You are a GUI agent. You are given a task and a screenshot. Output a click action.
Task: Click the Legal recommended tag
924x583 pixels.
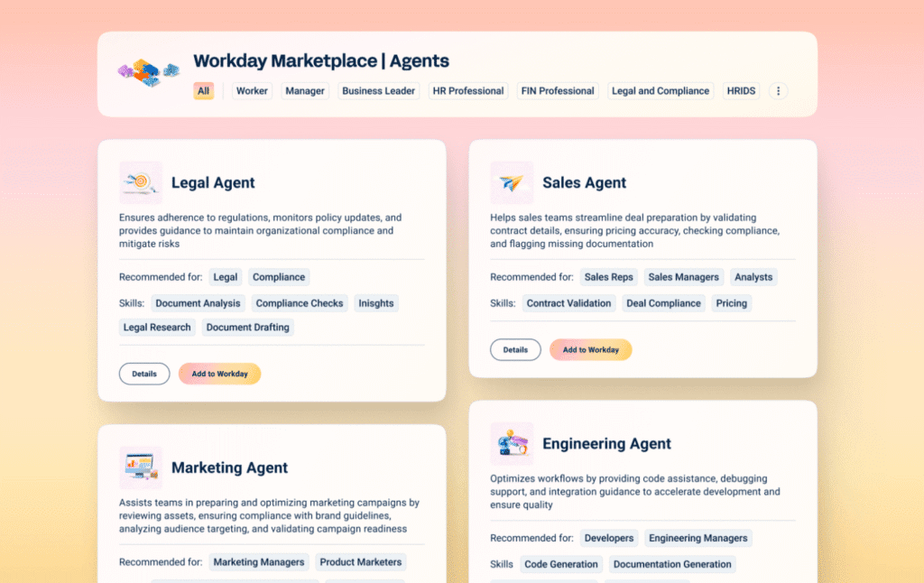(x=225, y=277)
